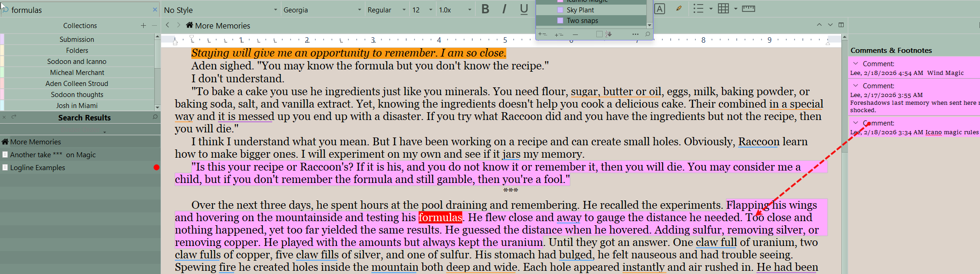Screen dimensions: 980x274
Task: Clear the formulas search field
Action: (155, 10)
